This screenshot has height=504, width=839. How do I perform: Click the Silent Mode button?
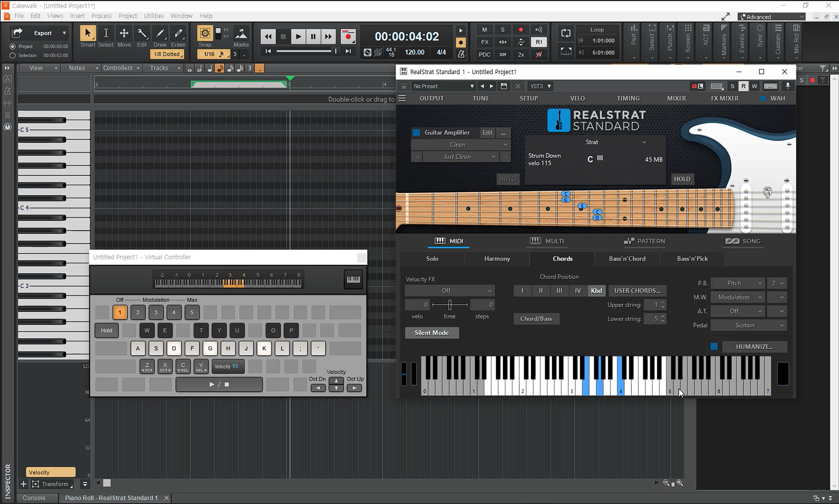tap(432, 333)
